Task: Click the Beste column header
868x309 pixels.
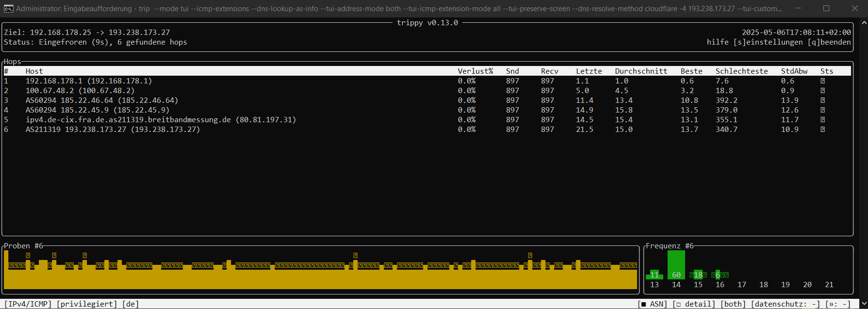Action: tap(691, 71)
